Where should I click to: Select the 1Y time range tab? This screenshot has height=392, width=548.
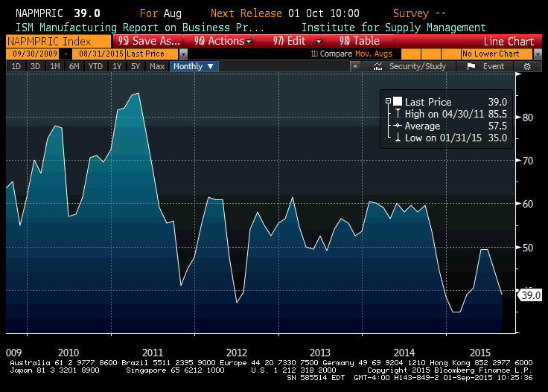[116, 66]
